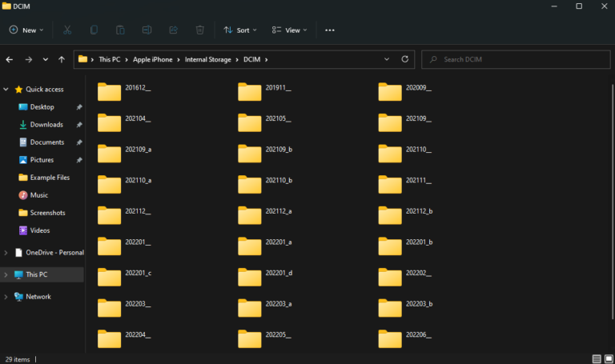Go up one folder level arrow
The image size is (615, 364).
click(x=62, y=59)
